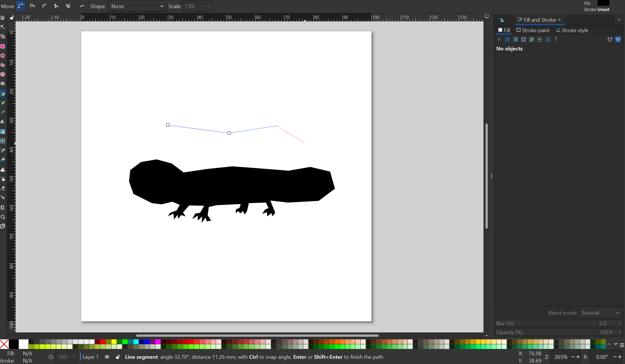The width and height of the screenshot is (625, 364).
Task: Select the Text tool
Action: [x=3, y=122]
